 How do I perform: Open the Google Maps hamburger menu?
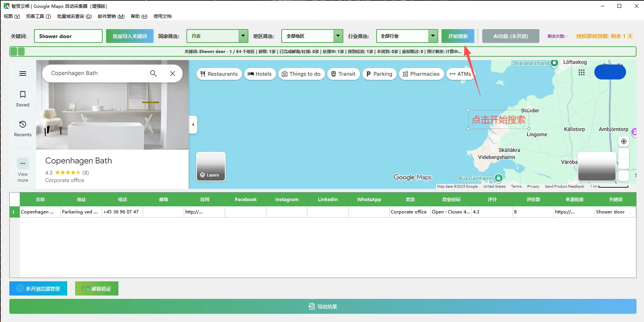[23, 74]
